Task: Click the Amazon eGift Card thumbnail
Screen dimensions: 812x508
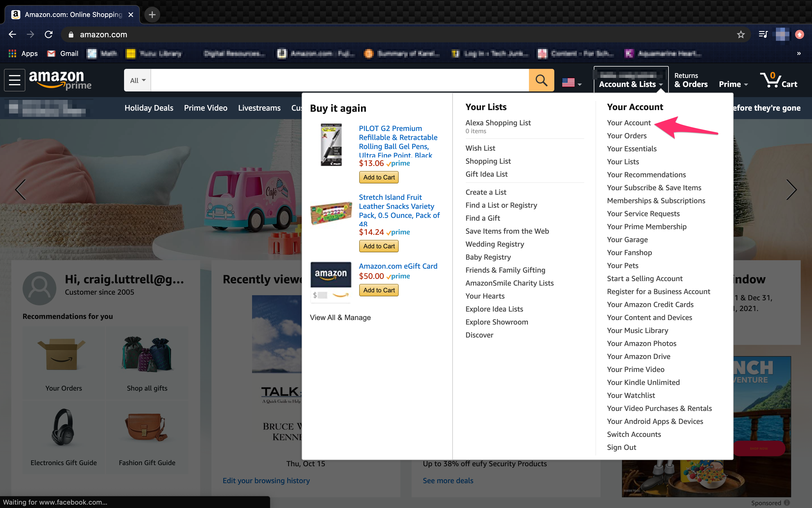Action: click(x=331, y=282)
